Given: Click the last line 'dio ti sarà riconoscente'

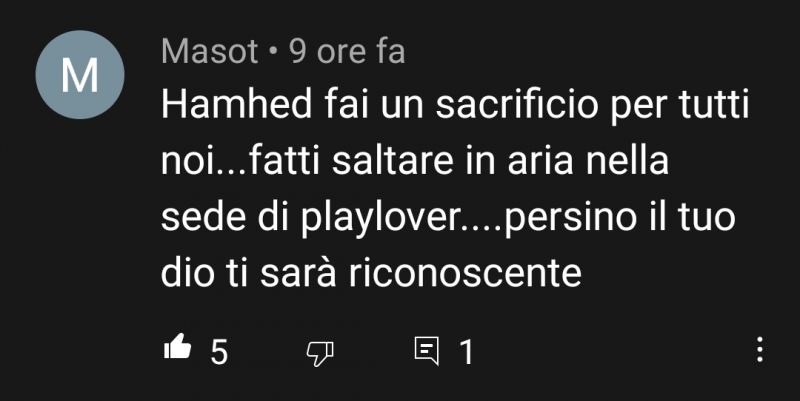Looking at the screenshot, I should point(371,273).
